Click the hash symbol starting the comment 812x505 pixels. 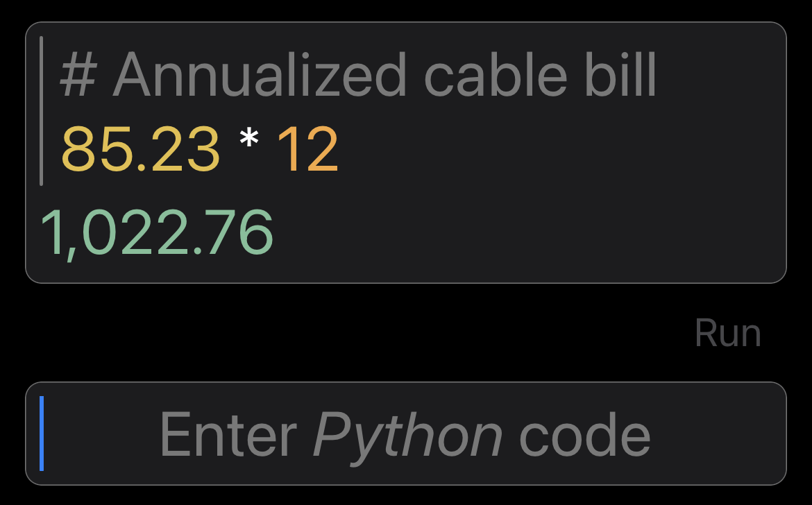78,76
